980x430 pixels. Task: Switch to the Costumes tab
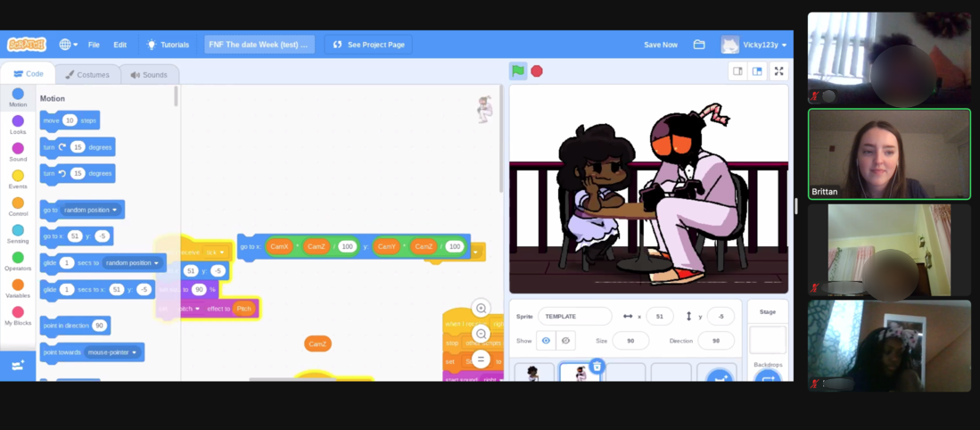86,74
